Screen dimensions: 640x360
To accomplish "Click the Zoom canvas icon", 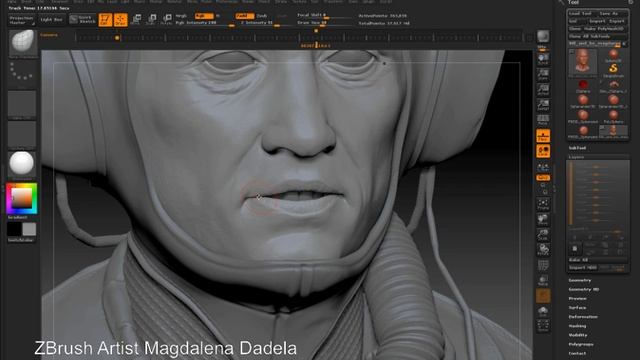I will (543, 74).
